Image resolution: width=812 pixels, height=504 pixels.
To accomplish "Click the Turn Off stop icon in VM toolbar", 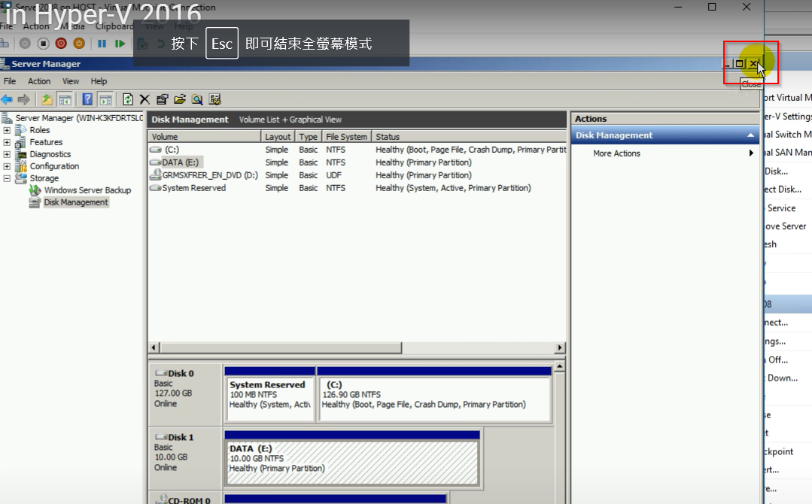I will point(44,44).
